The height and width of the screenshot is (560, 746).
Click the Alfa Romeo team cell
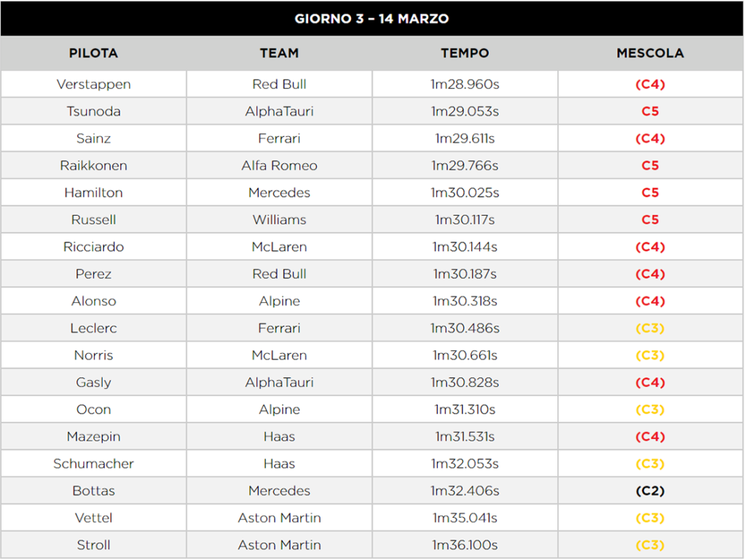pos(279,165)
